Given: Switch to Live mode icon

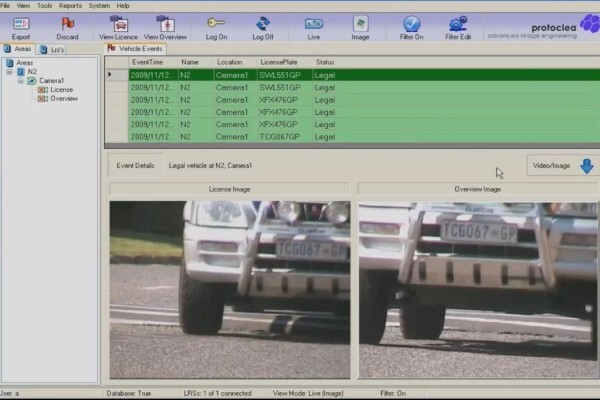Looking at the screenshot, I should [x=314, y=24].
